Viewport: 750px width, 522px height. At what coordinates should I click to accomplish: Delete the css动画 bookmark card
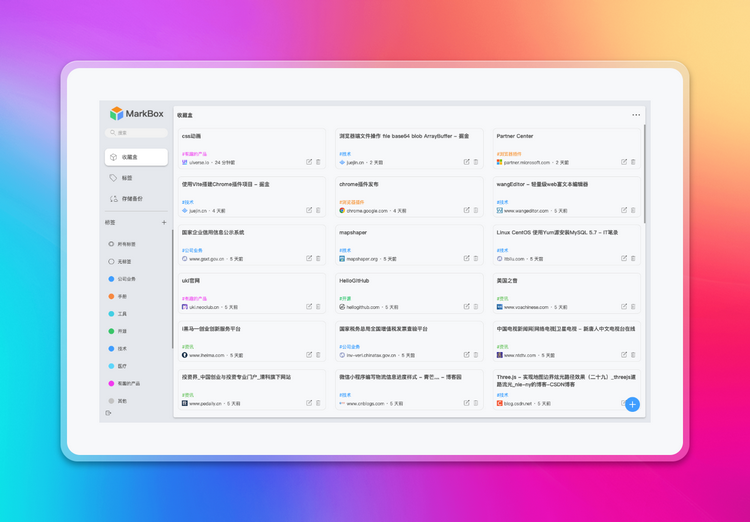coord(318,162)
